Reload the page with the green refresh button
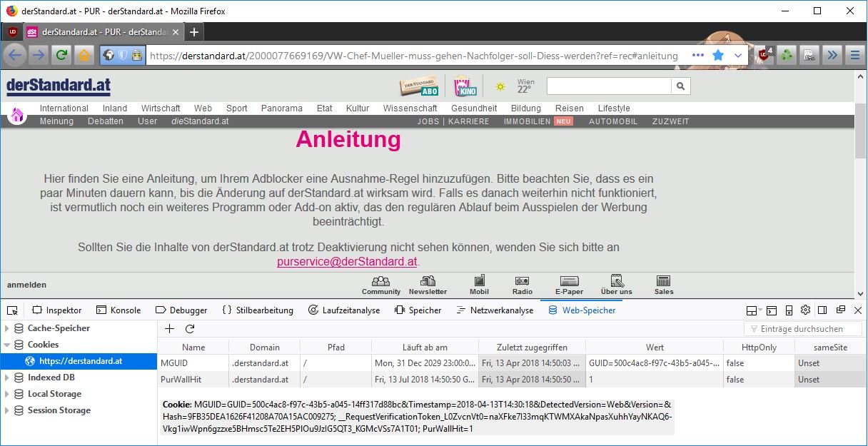The width and height of the screenshot is (868, 446). pos(61,55)
